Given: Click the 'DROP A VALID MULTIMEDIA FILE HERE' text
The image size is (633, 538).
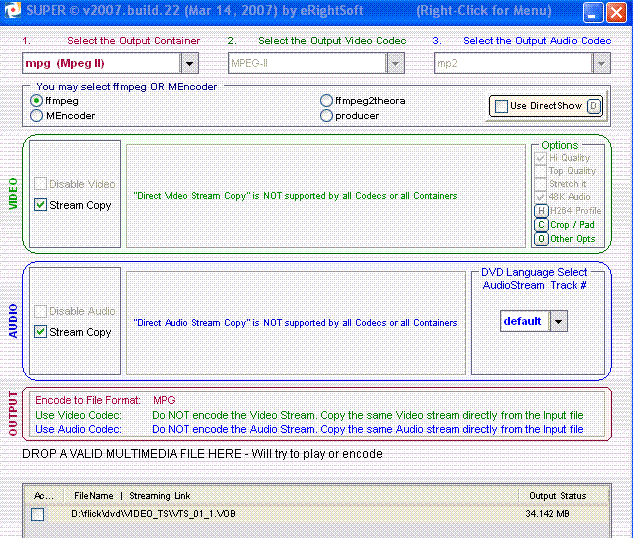Looking at the screenshot, I should click(202, 454).
